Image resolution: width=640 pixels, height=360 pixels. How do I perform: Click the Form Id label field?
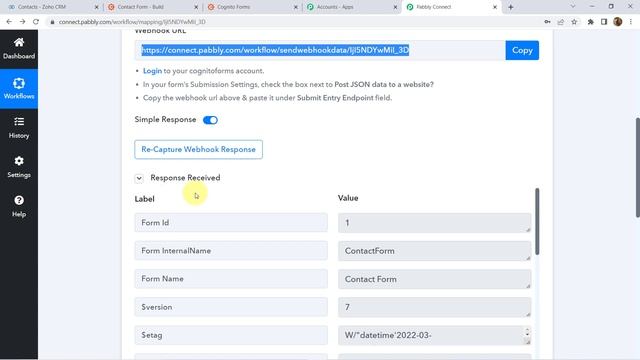(231, 223)
